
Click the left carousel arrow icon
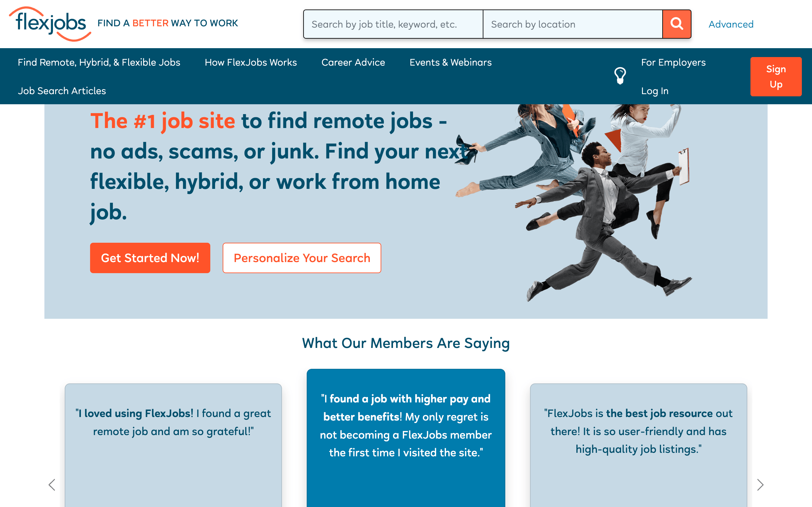click(x=51, y=484)
